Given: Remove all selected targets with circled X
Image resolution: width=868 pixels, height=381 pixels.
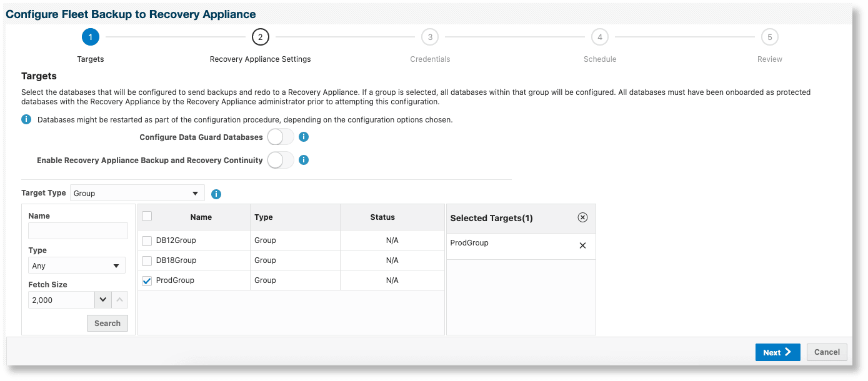Looking at the screenshot, I should pos(582,217).
